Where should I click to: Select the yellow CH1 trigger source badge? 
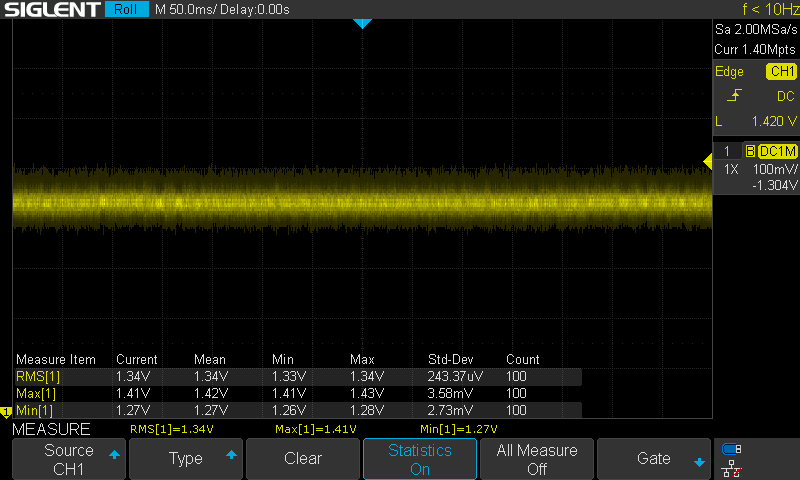pos(781,72)
